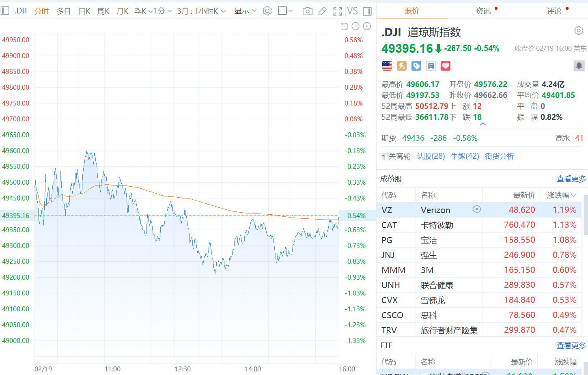Image resolution: width=588 pixels, height=375 pixels.
Task: Switch to the 资讯 tab
Action: coord(483,11)
